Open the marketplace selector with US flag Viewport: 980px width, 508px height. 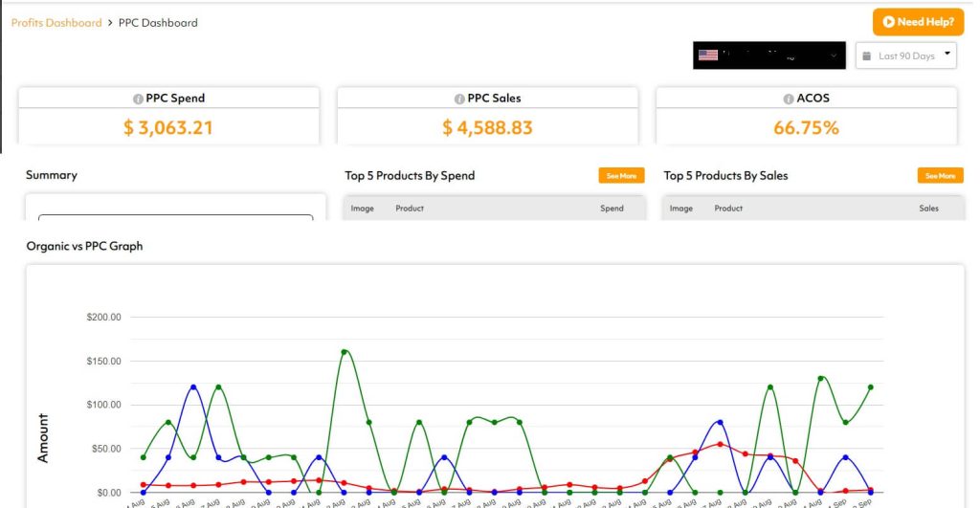point(768,55)
